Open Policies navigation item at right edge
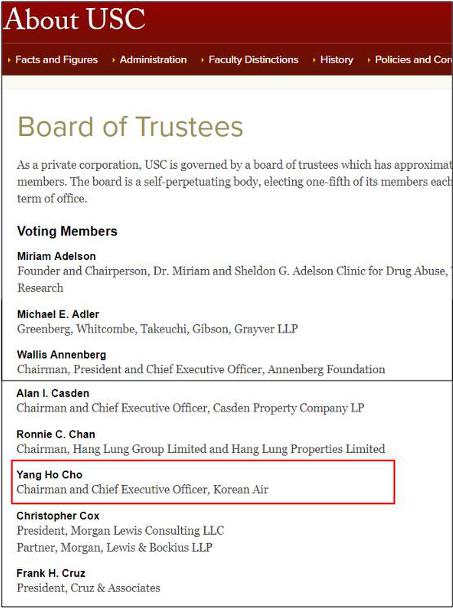 [x=413, y=60]
